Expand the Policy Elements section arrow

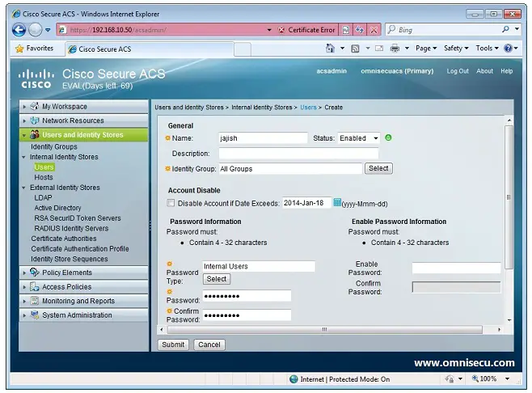24,273
